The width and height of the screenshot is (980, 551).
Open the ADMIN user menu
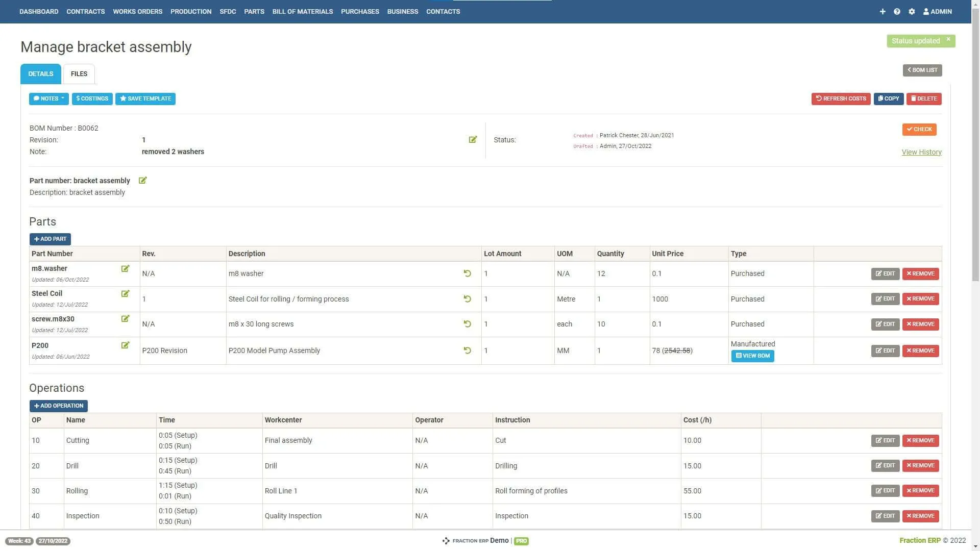point(937,11)
